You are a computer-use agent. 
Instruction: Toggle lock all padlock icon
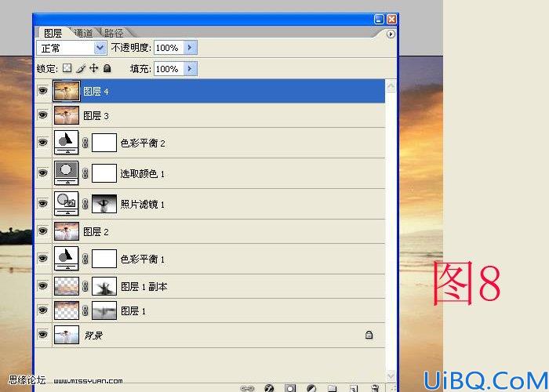click(107, 68)
